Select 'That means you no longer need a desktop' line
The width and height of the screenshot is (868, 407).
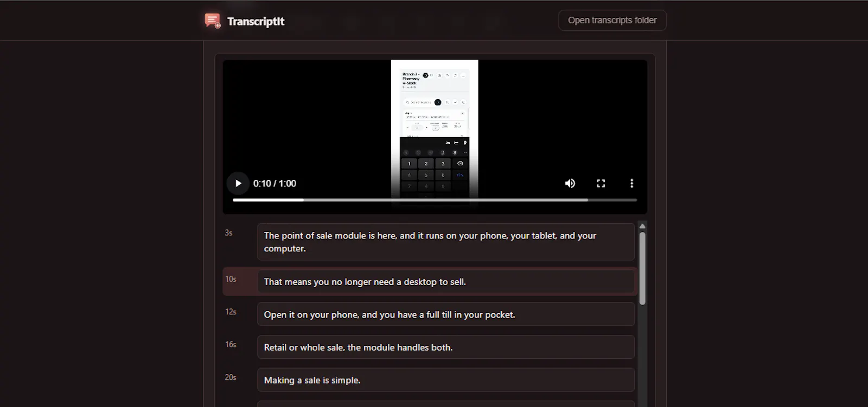pyautogui.click(x=446, y=282)
